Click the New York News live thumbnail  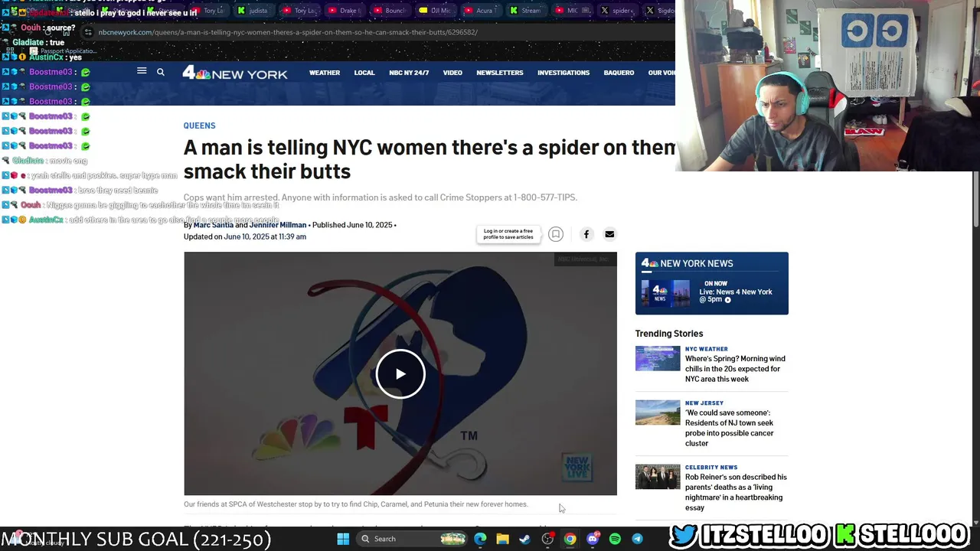[665, 295]
